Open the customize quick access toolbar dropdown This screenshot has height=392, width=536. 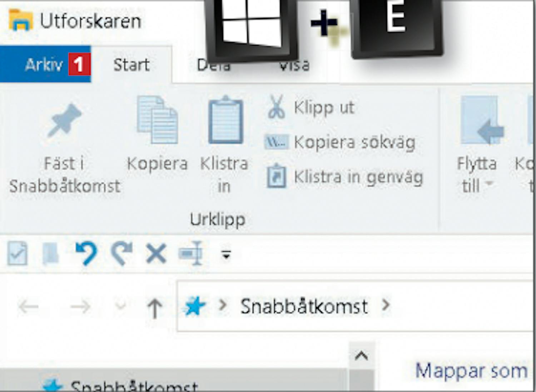(x=226, y=254)
